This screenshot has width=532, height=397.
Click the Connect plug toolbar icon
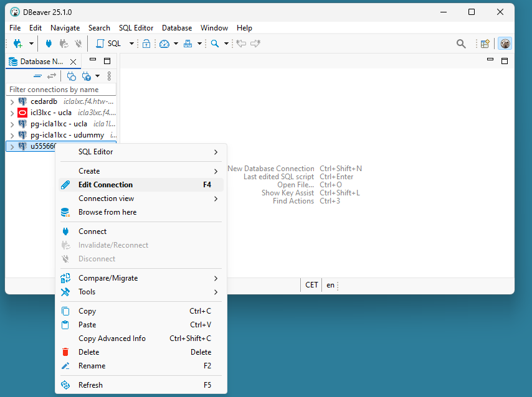coord(49,44)
